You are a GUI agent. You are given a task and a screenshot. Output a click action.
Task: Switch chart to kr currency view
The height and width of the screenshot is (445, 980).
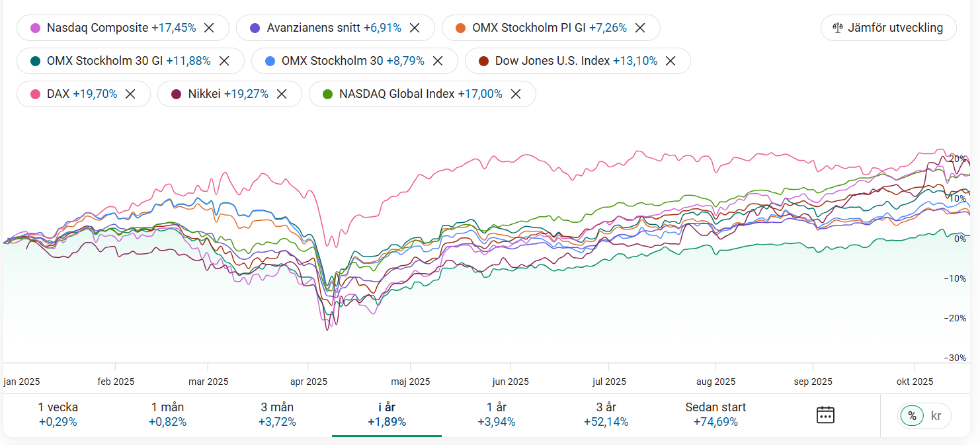[x=936, y=416]
